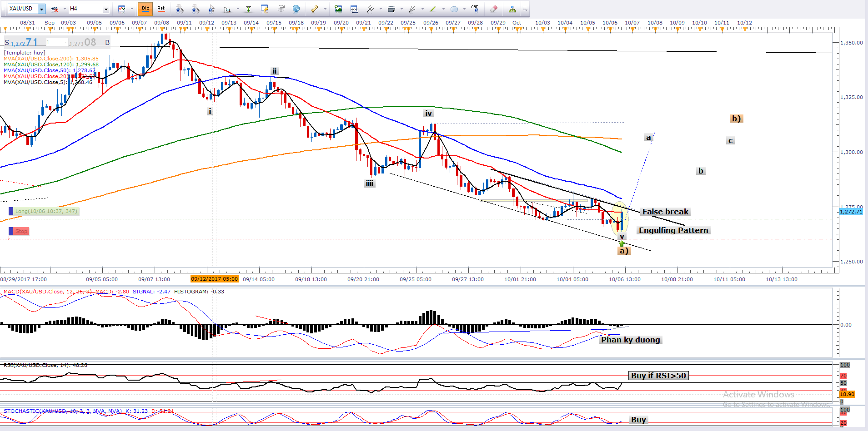This screenshot has height=431, width=868.
Task: Expand the chart type dropdown arrow
Action: click(x=131, y=9)
